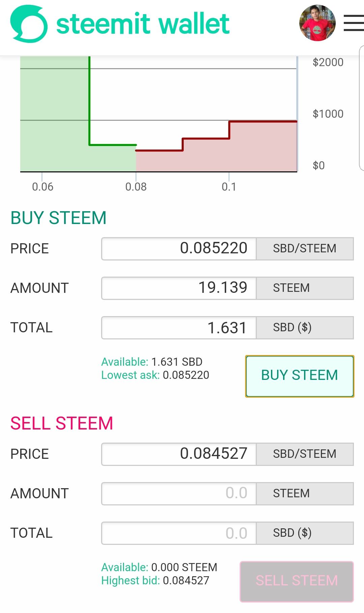Focus the Sell Steem amount field

click(x=179, y=494)
